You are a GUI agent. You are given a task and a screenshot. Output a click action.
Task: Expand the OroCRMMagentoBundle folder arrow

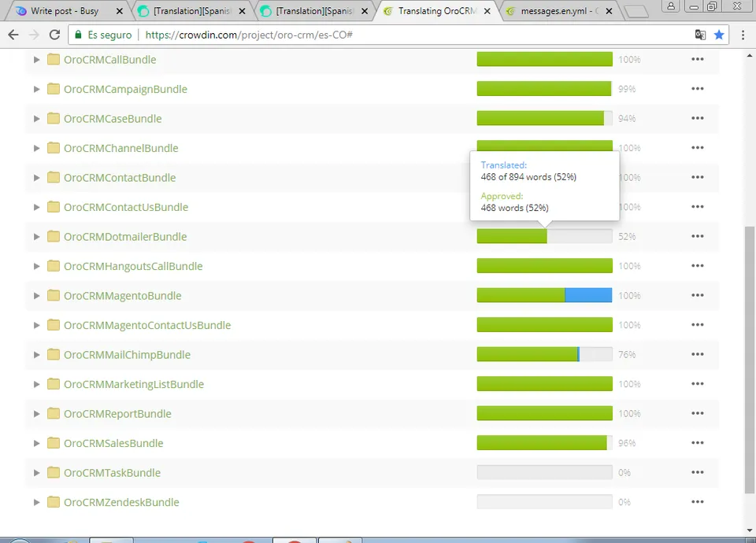36,295
